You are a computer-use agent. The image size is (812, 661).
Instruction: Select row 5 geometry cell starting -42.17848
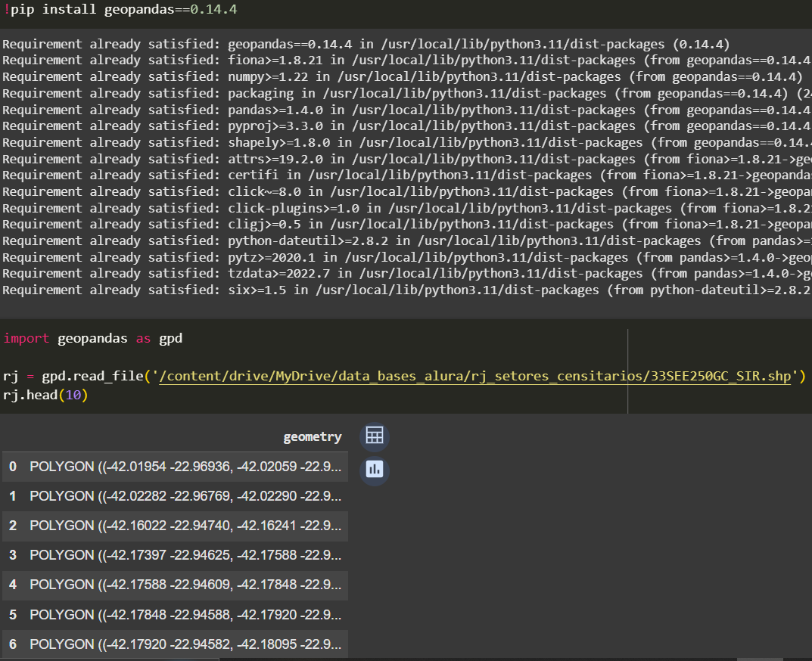[x=185, y=615]
